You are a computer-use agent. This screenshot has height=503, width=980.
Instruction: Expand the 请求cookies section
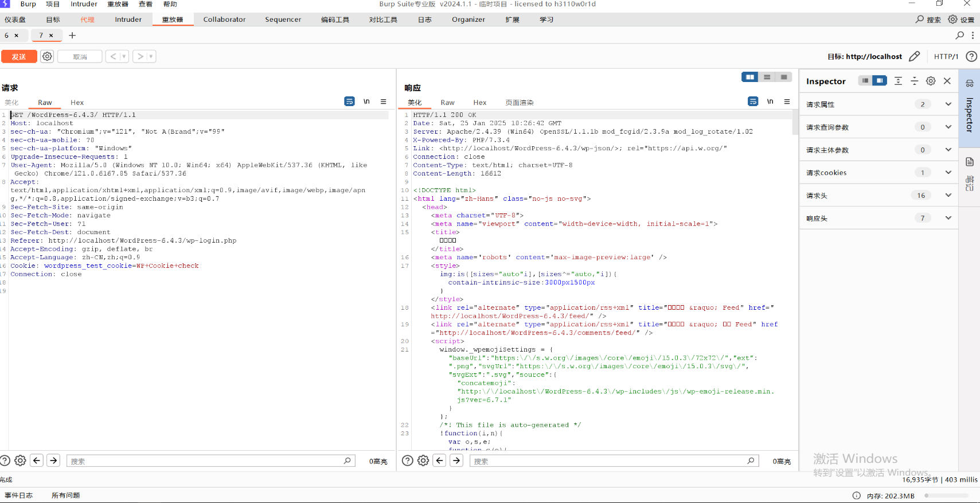pyautogui.click(x=948, y=173)
